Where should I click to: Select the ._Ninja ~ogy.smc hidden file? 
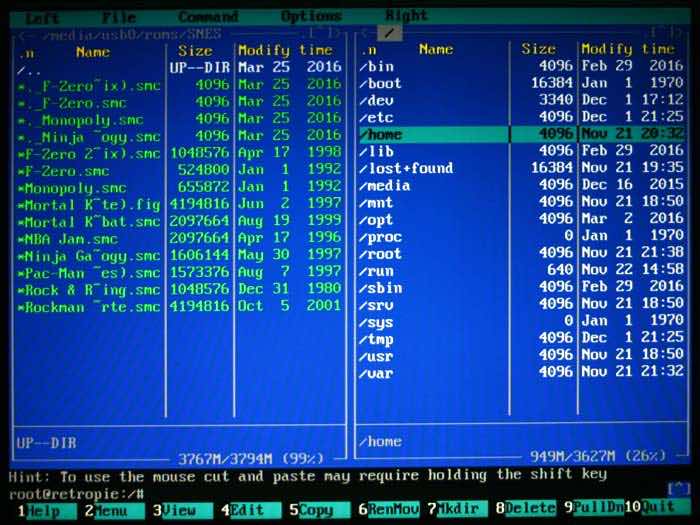click(x=179, y=136)
